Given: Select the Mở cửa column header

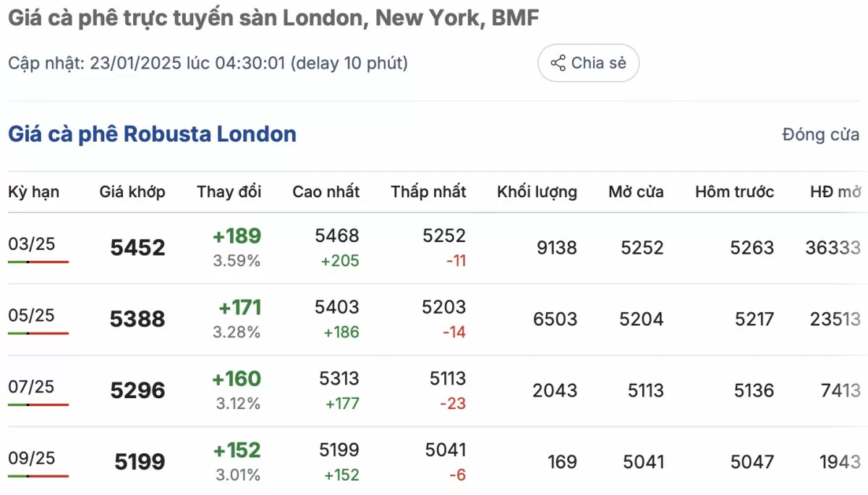Looking at the screenshot, I should tap(636, 191).
